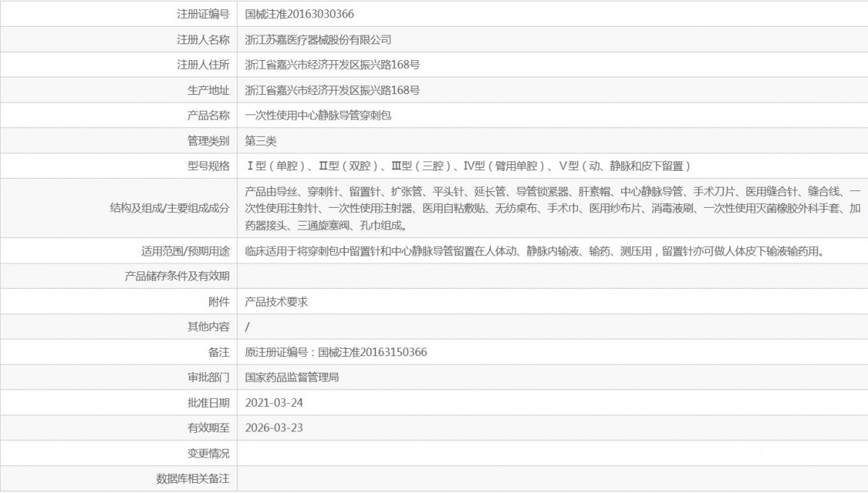The width and height of the screenshot is (868, 493).
Task: Click the value 国家药品监督管理局
Action: coord(292,378)
